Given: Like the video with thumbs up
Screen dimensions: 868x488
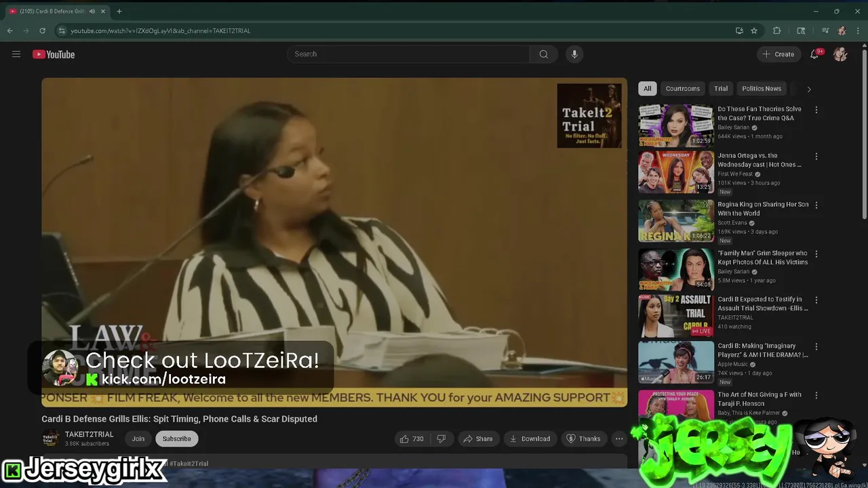Looking at the screenshot, I should point(412,439).
